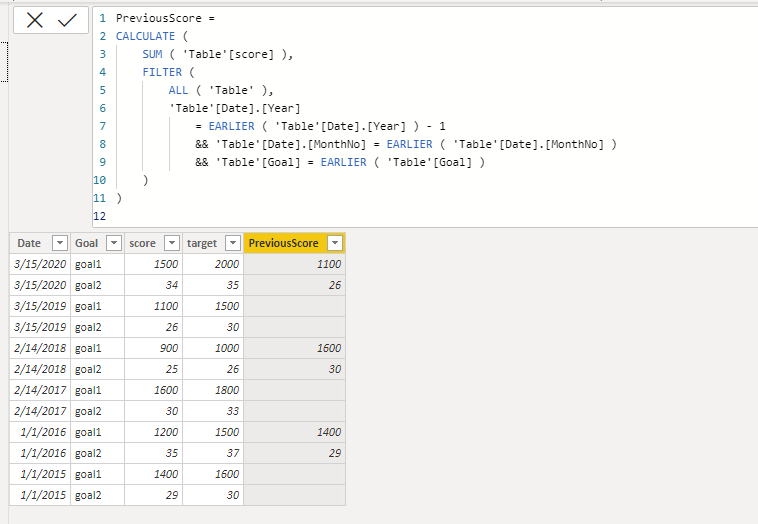Viewport: 758px width, 524px height.
Task: Commit the formula with the checkmark icon
Action: (x=67, y=20)
